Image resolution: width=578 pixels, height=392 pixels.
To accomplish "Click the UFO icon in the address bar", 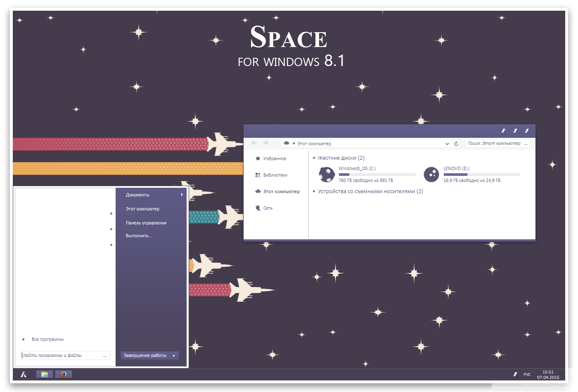I will coord(287,143).
